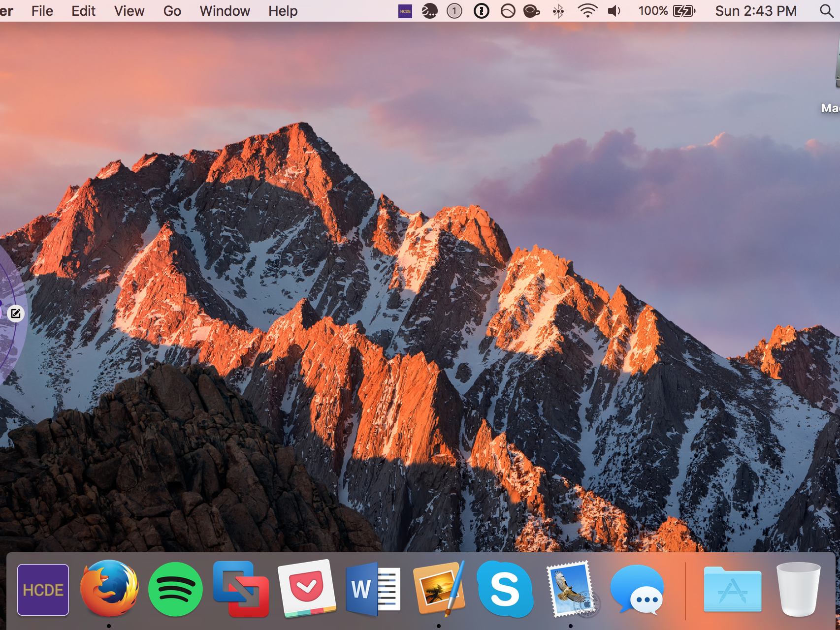Open the Trash in the Dock

pyautogui.click(x=798, y=589)
